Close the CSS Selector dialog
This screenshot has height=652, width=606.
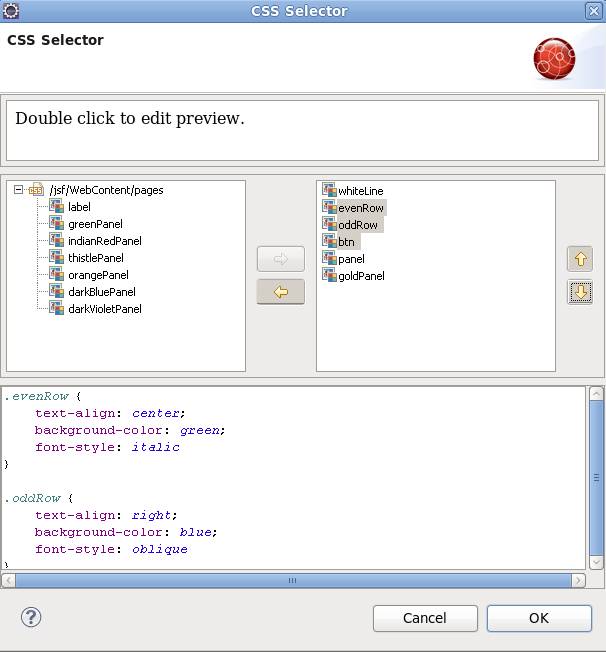tap(594, 11)
